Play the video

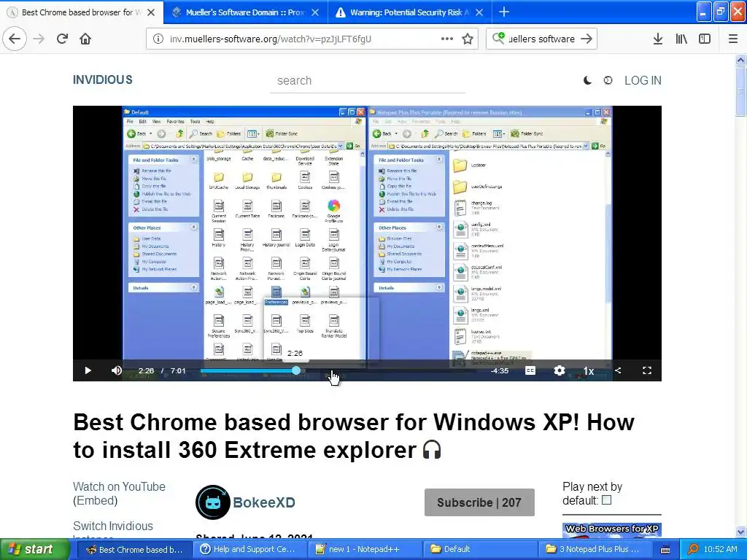coord(88,370)
